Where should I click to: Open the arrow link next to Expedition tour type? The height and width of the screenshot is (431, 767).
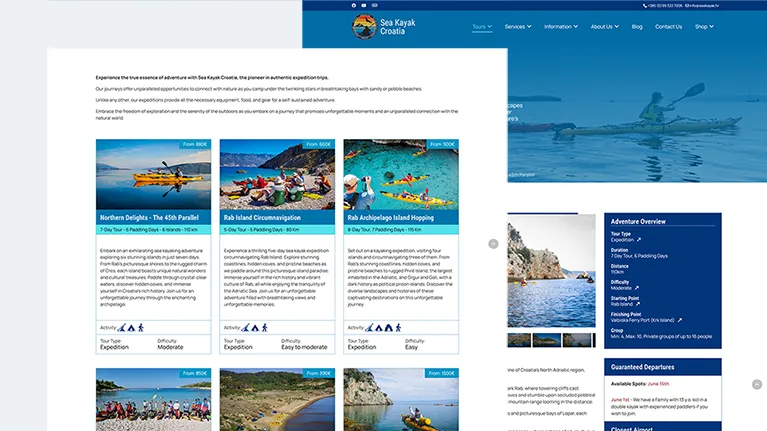point(638,240)
